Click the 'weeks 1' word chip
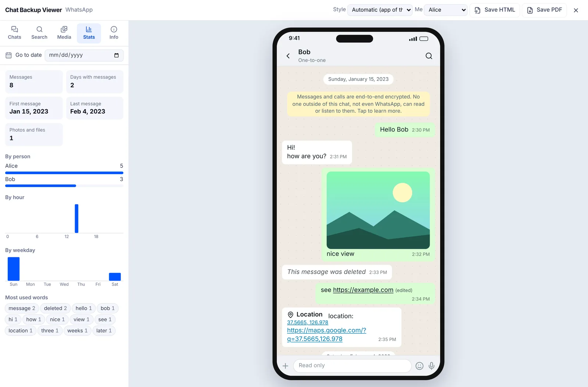The image size is (588, 387). 78,331
